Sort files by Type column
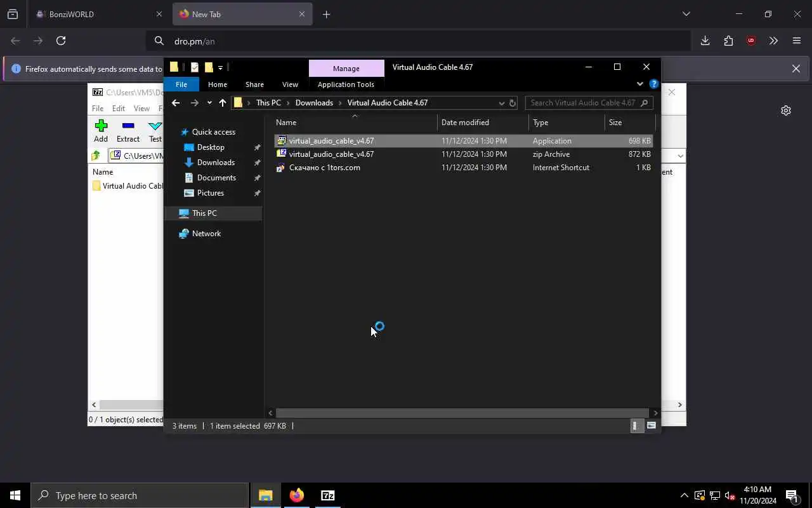Image resolution: width=812 pixels, height=508 pixels. pos(540,123)
